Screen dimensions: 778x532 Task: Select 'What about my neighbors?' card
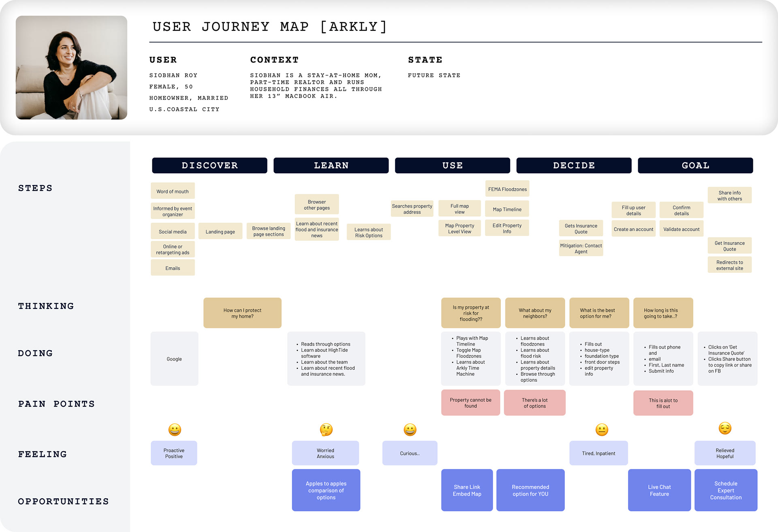tap(535, 313)
